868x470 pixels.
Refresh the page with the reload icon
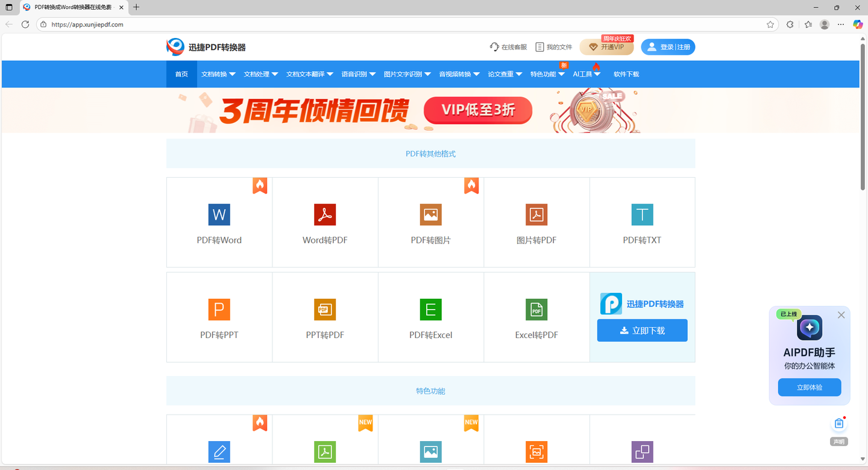pos(25,24)
